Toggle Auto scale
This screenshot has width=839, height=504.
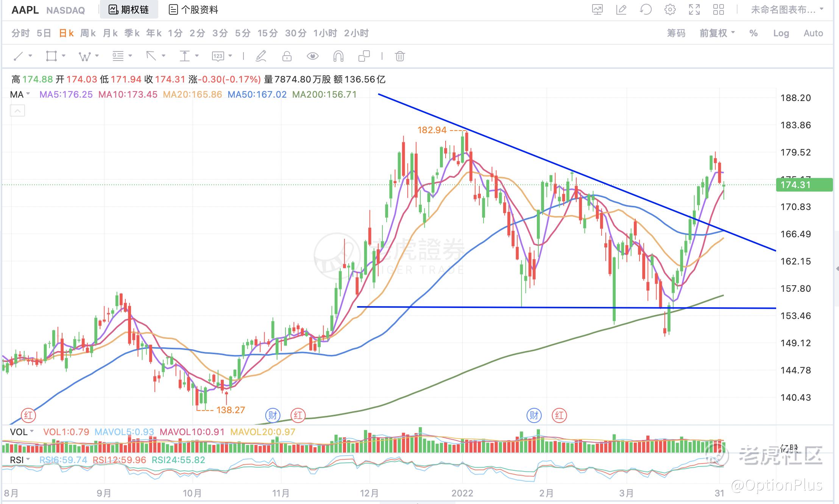[813, 33]
